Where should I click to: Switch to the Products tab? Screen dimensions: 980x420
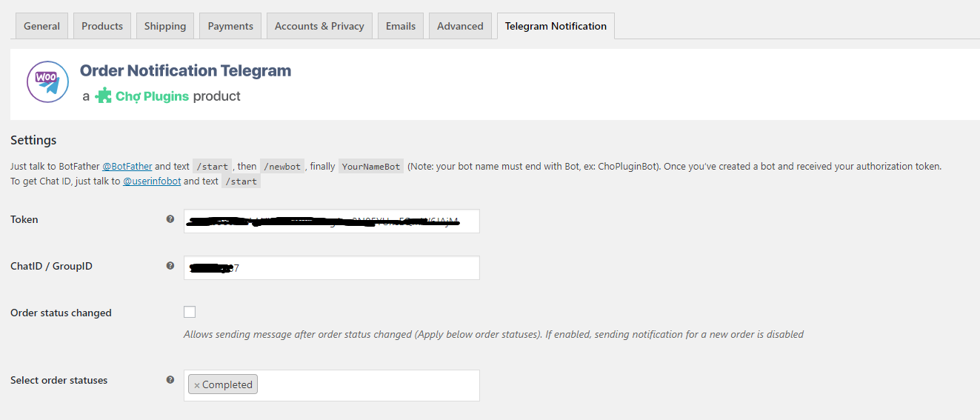click(x=102, y=26)
